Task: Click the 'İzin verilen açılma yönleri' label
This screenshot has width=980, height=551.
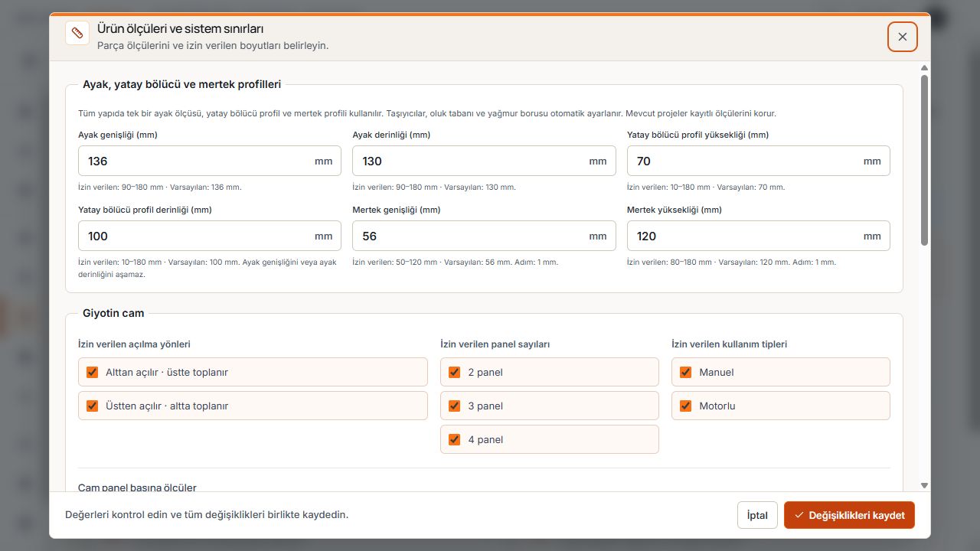Action: coord(134,344)
